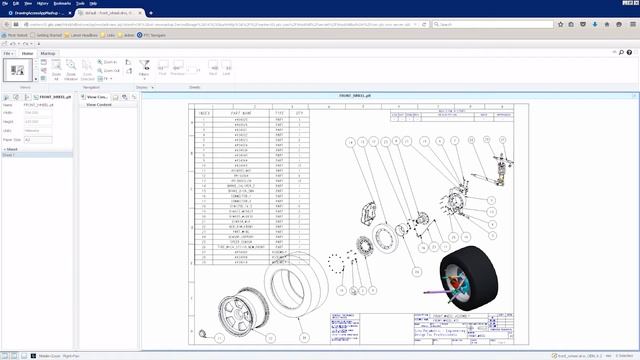Click the rotate view icon beside Zoom In
Screen dimensions: 640x360
tap(128, 62)
